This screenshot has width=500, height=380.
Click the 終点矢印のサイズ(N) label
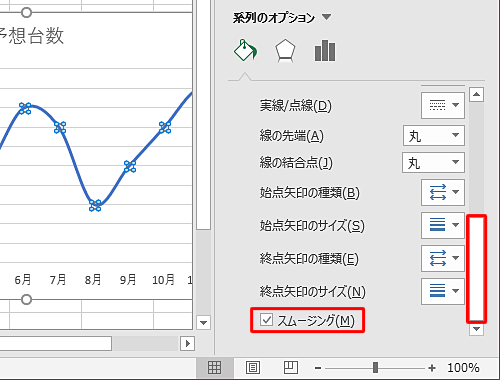tap(313, 292)
